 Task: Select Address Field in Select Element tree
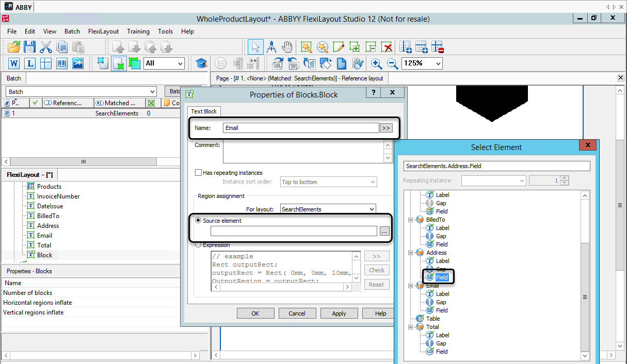(442, 277)
